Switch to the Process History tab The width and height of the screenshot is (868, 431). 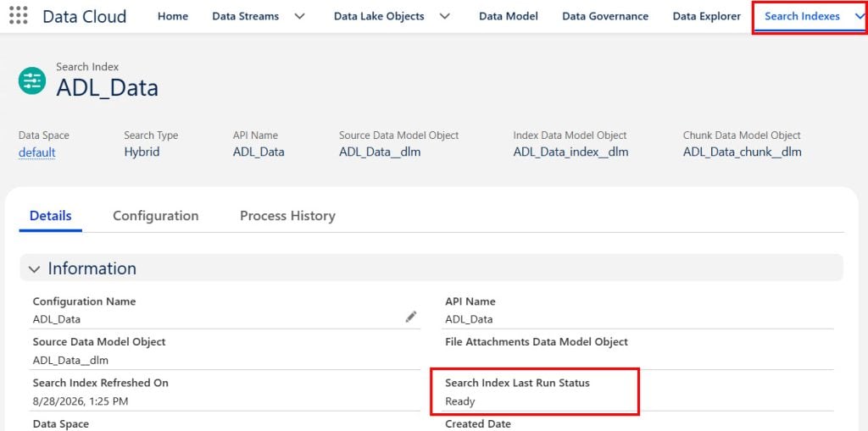pyautogui.click(x=287, y=216)
